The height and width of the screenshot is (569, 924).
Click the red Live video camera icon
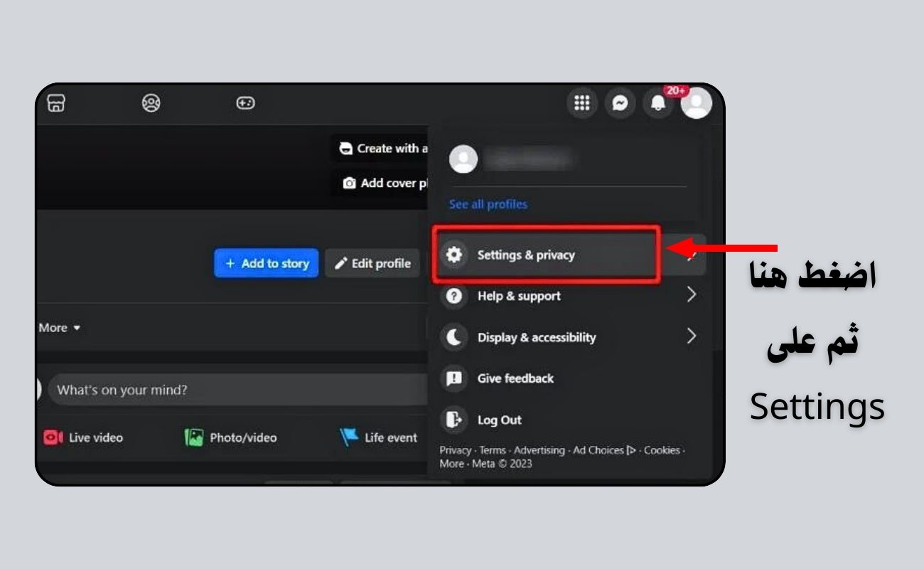(x=53, y=437)
